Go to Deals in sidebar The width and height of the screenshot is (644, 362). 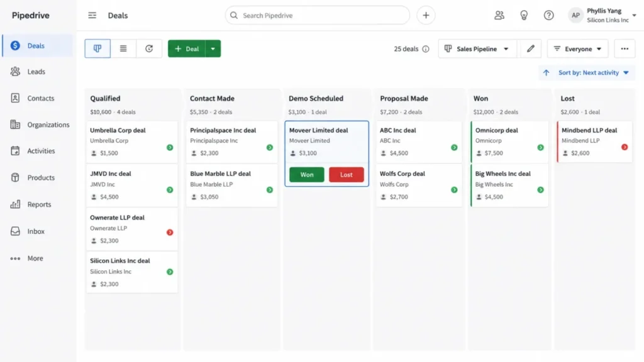click(x=37, y=45)
